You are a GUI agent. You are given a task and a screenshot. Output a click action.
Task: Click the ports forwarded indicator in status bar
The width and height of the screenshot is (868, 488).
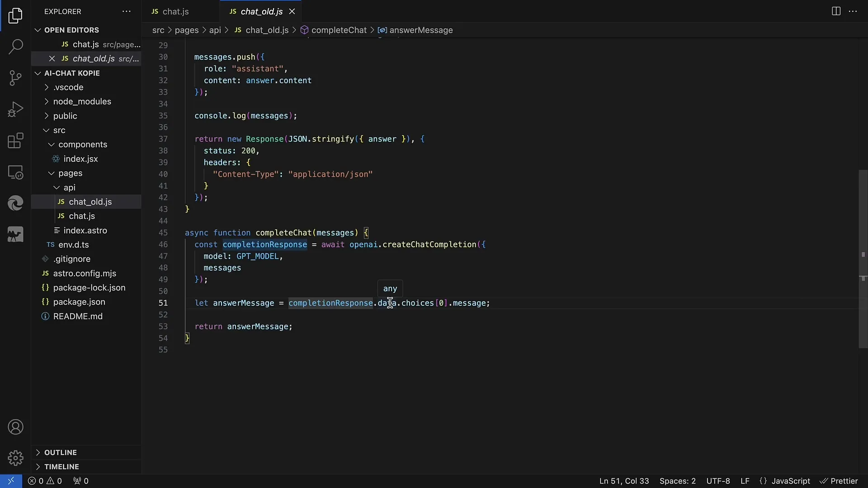click(81, 481)
